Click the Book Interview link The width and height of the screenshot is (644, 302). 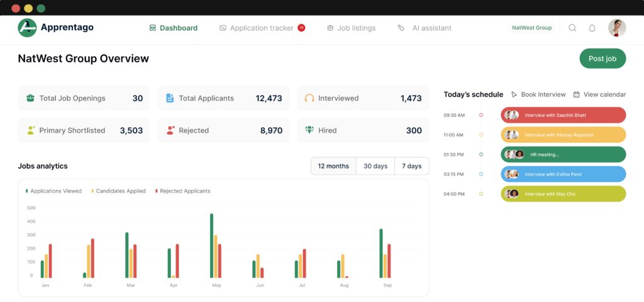(538, 94)
